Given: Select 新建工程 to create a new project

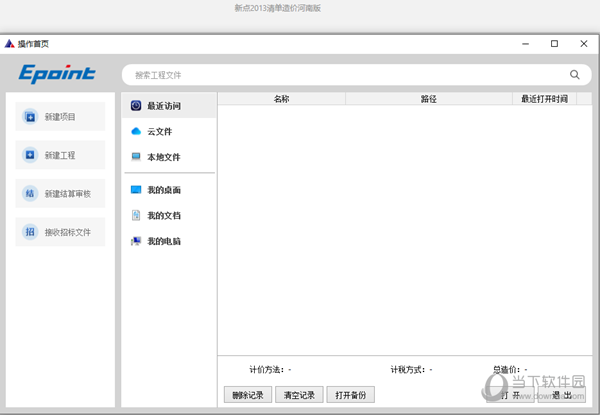Looking at the screenshot, I should [x=60, y=155].
